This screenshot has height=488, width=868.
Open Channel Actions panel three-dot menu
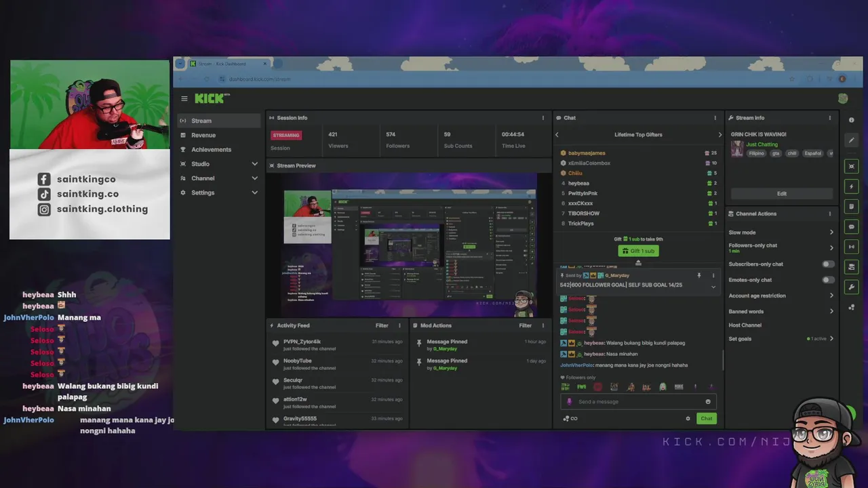pos(829,213)
